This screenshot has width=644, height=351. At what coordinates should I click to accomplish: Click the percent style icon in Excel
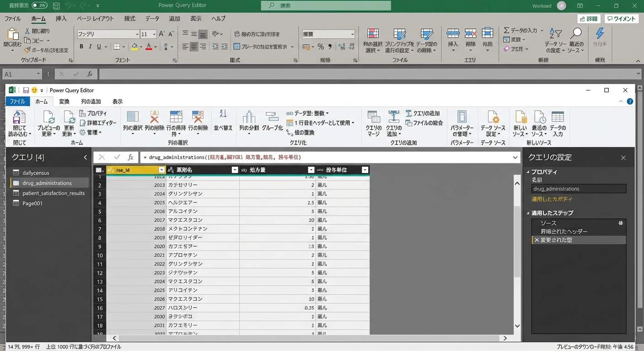coord(321,47)
